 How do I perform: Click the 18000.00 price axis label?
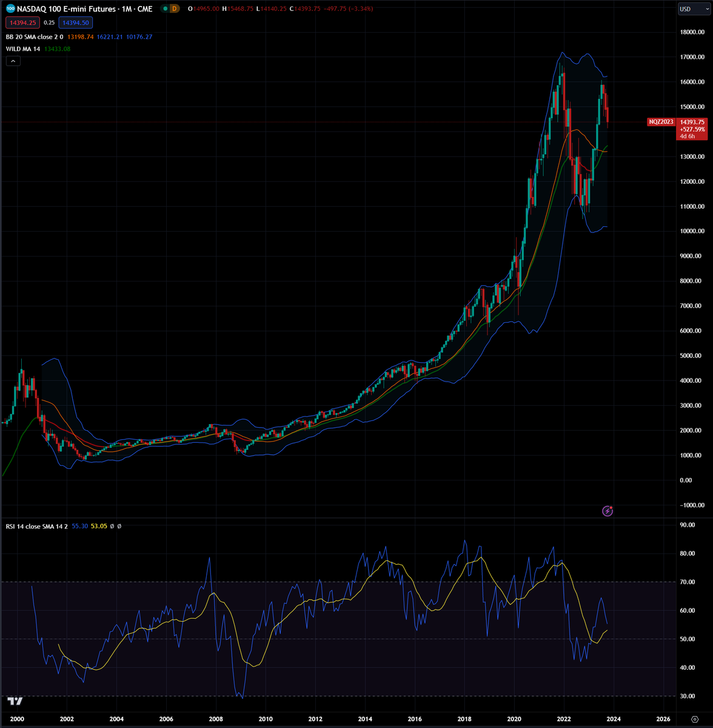click(x=691, y=32)
